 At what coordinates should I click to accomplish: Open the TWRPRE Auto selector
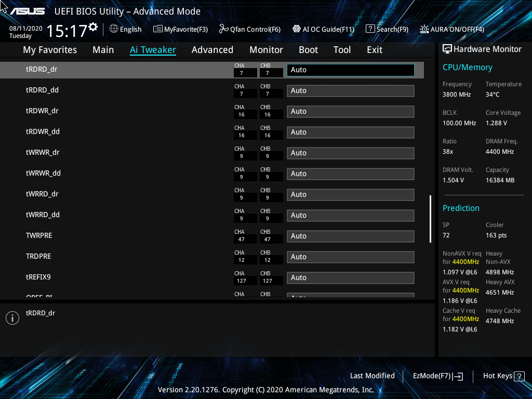pyautogui.click(x=350, y=236)
